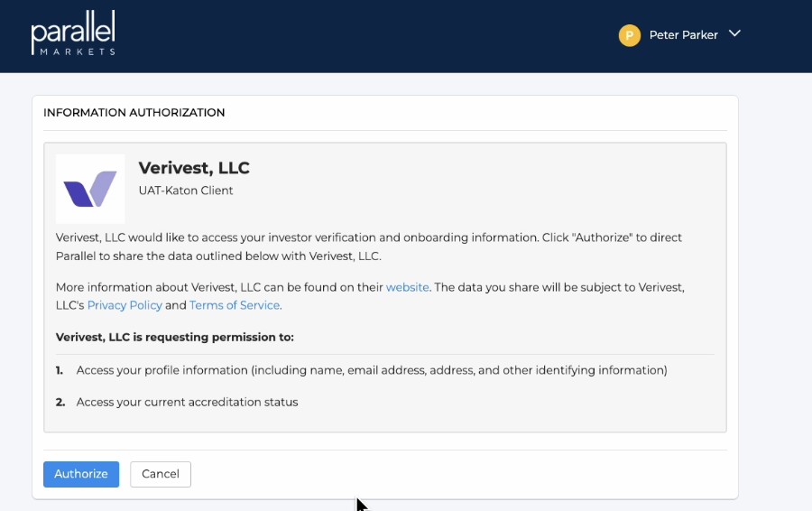
Task: Click the UAT-Katon Client subtitle
Action: (x=186, y=190)
